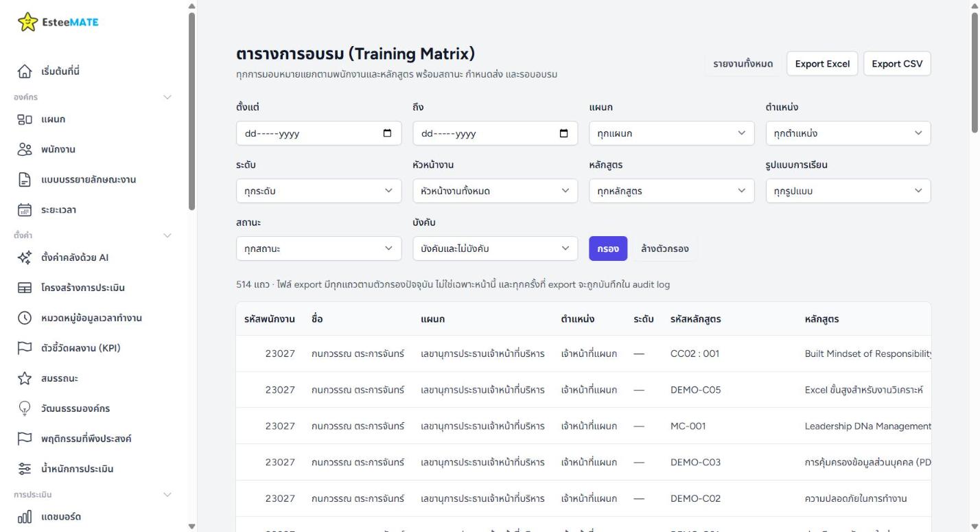Click the ถึง end date input

495,134
